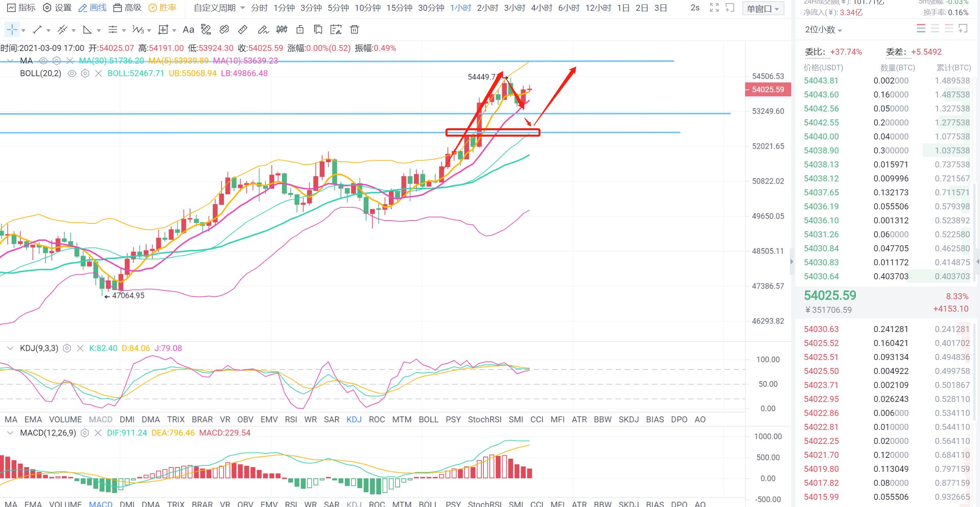Select the freehand brush drawing tool

pyautogui.click(x=263, y=30)
